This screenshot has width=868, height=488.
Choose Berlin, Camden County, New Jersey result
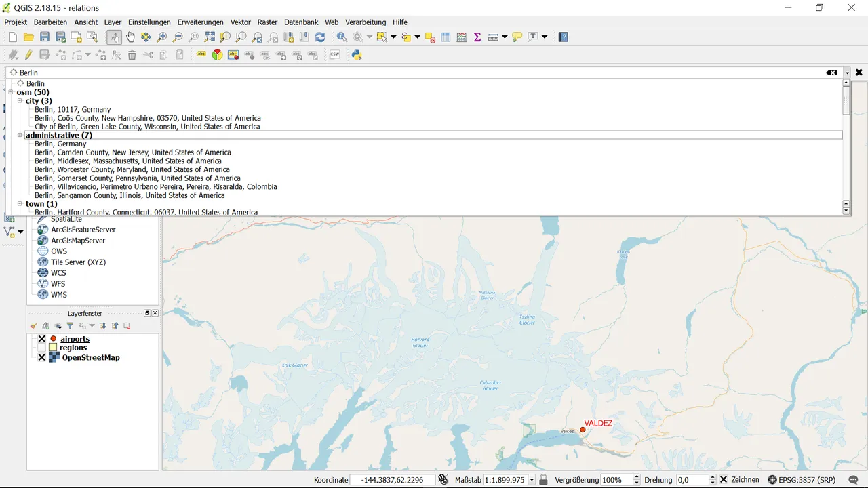(x=133, y=152)
